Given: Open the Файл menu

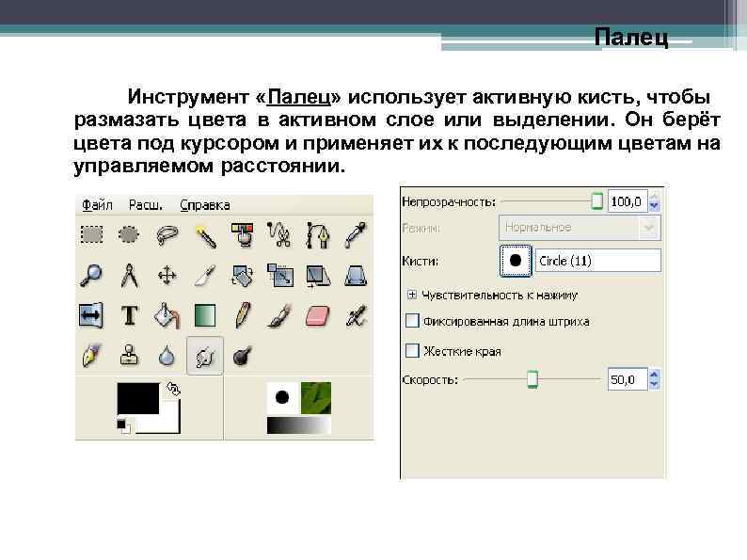Looking at the screenshot, I should coord(97,205).
